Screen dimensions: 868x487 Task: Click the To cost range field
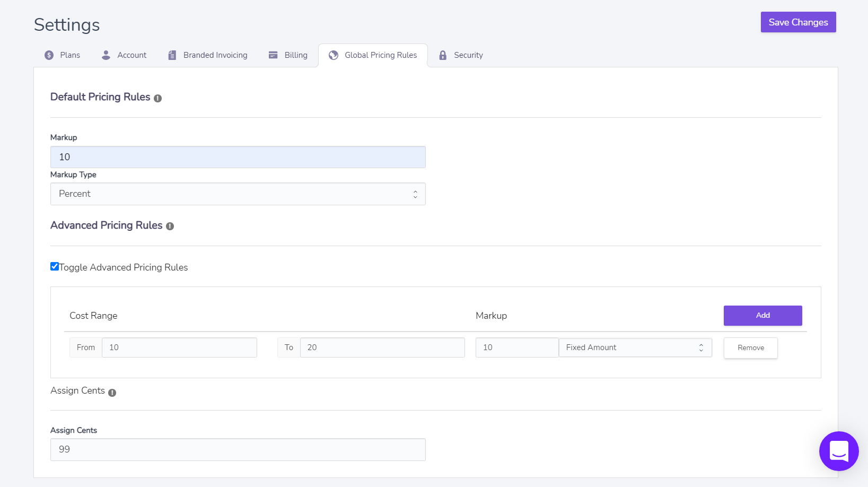[x=382, y=347]
